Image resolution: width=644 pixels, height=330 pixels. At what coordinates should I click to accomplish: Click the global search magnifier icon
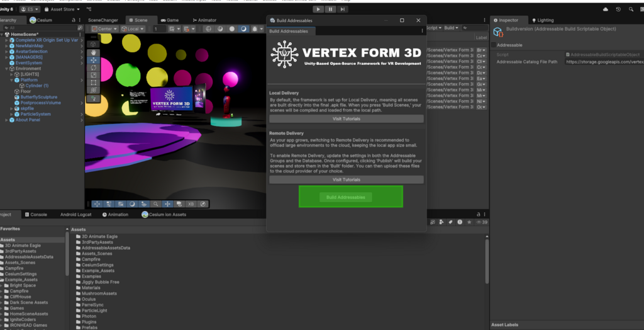tap(632, 9)
